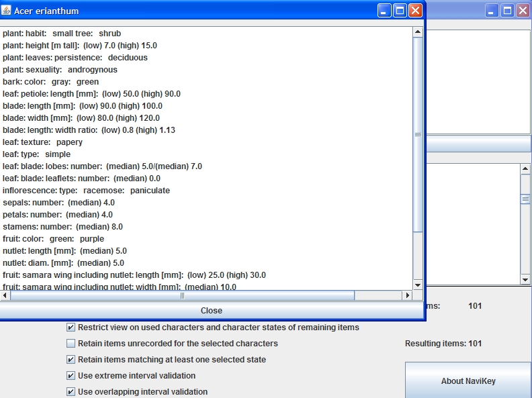Toggle Use overlapping interval validation checkbox
The height and width of the screenshot is (398, 532).
pyautogui.click(x=71, y=391)
